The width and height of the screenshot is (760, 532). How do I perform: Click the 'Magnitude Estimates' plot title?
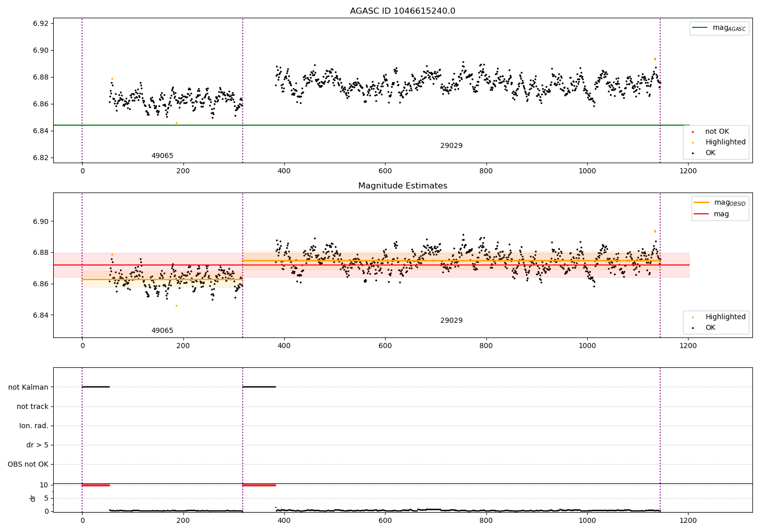point(402,186)
